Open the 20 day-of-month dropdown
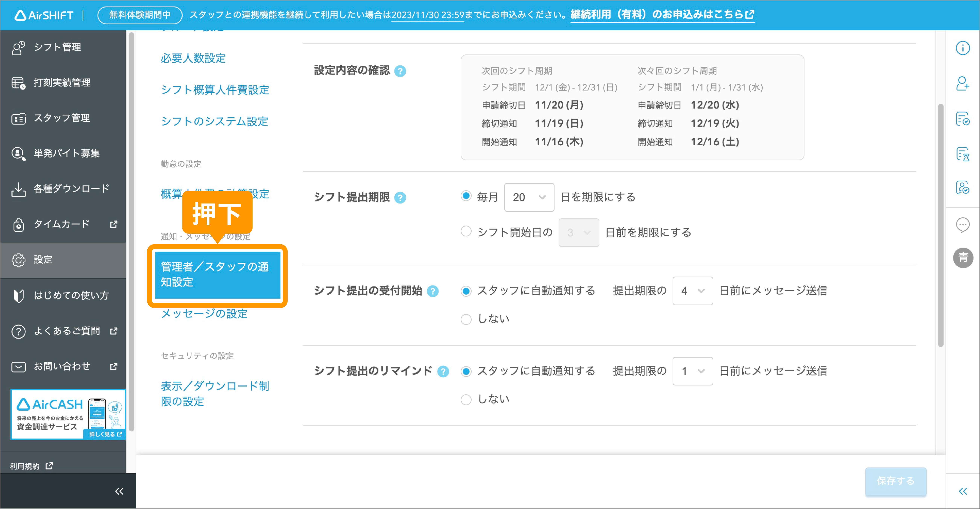The width and height of the screenshot is (980, 509). (529, 197)
